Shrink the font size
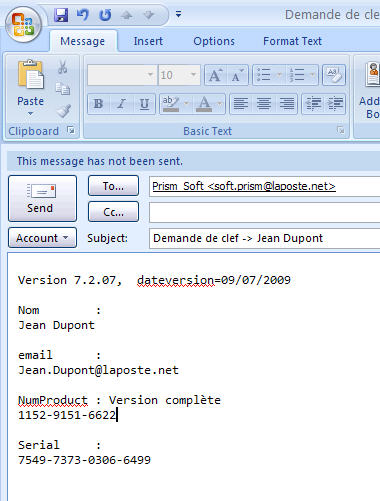 point(237,75)
